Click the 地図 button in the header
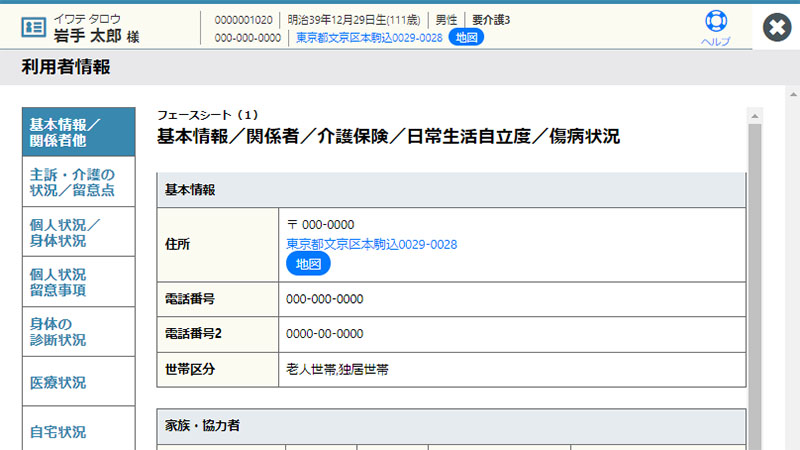This screenshot has width=800, height=450. 466,37
